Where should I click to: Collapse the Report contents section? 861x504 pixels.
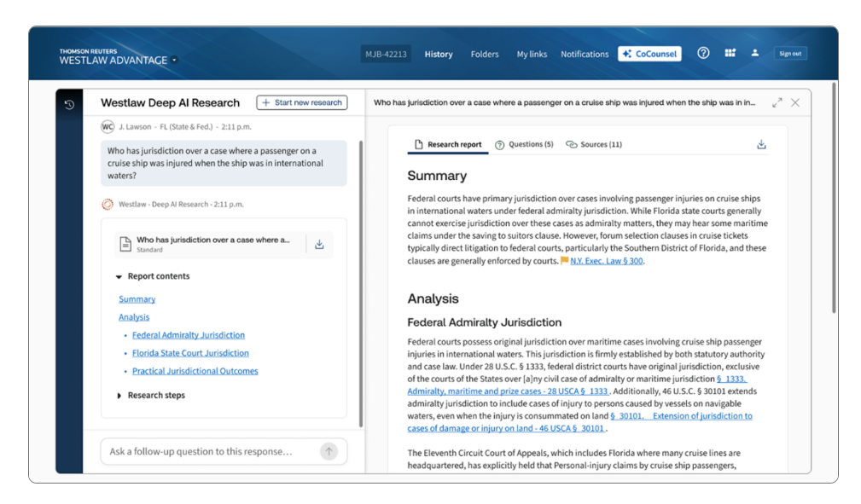(119, 276)
